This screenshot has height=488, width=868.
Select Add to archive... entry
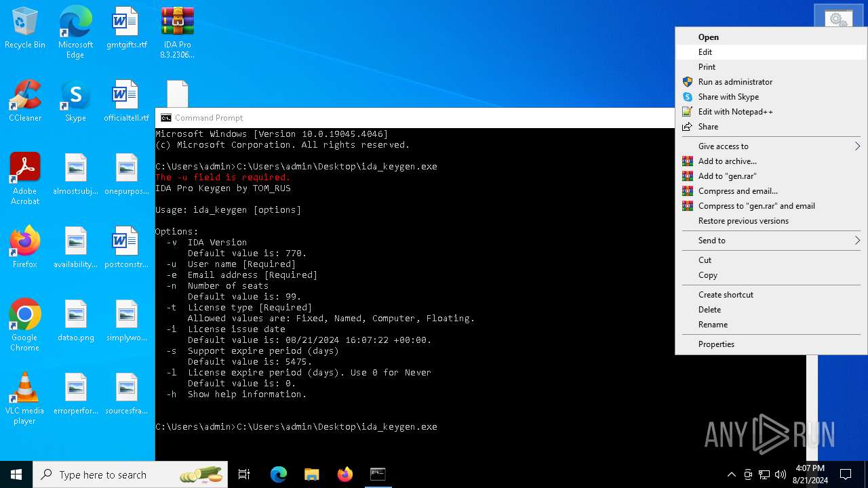pos(771,161)
